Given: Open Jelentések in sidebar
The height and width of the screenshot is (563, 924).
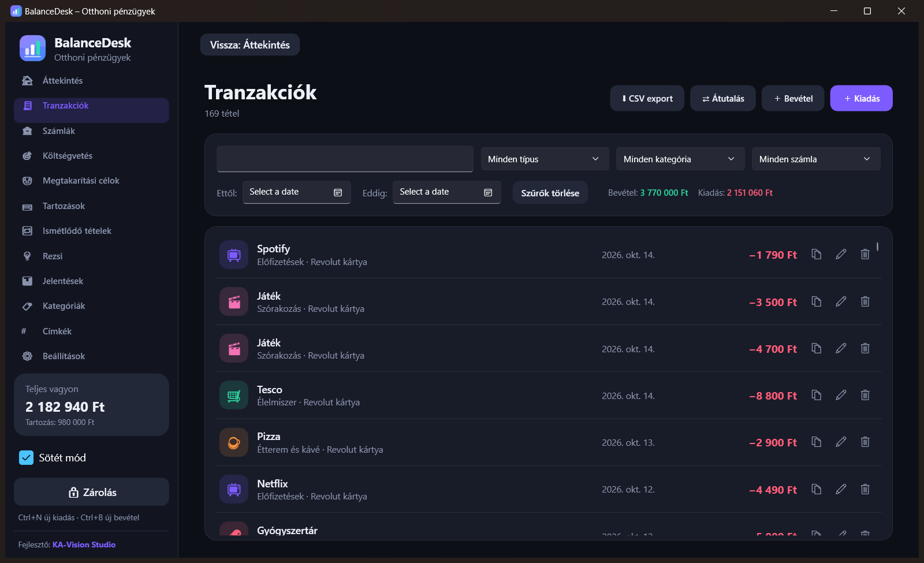Looking at the screenshot, I should [x=91, y=281].
